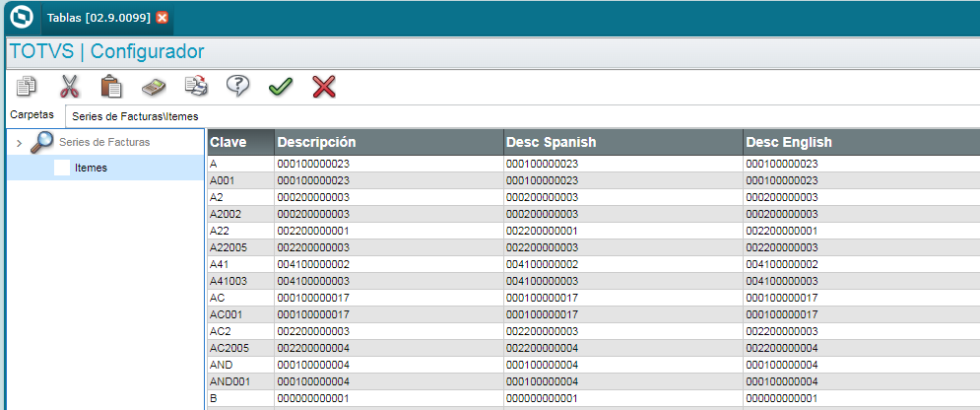Close the Tablas [02.9.0099] tab
980x410 pixels.
tap(162, 18)
